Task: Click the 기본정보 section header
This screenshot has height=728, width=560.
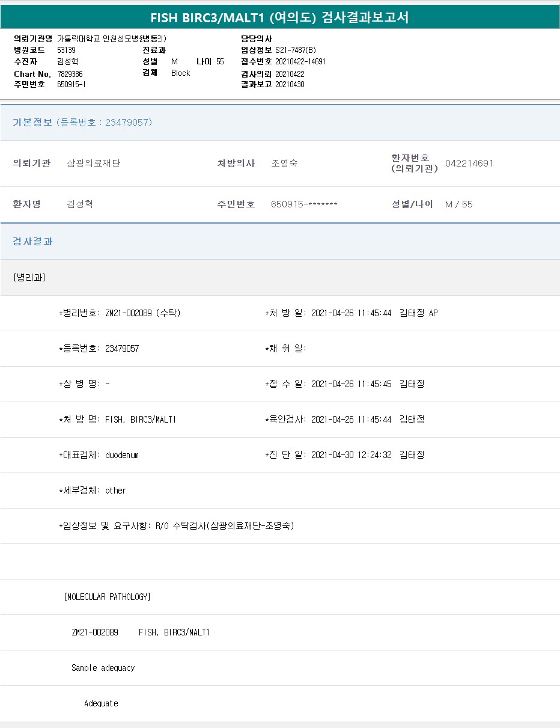Action: [82, 123]
